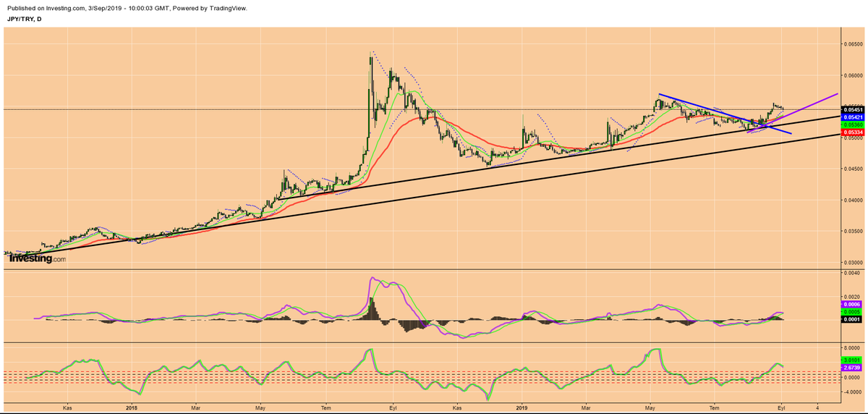Viewport: 868px width, 414px height.
Task: Click the 0.0040 MACD axis value
Action: point(852,273)
